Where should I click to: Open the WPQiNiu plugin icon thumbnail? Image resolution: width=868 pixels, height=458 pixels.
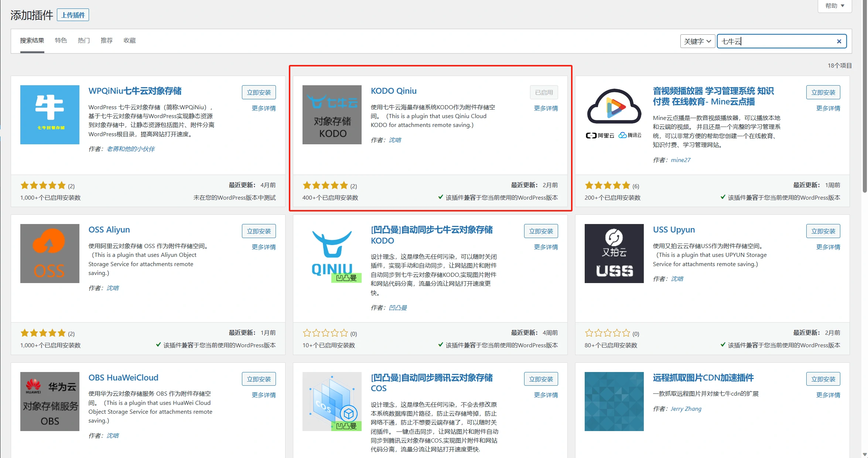50,115
